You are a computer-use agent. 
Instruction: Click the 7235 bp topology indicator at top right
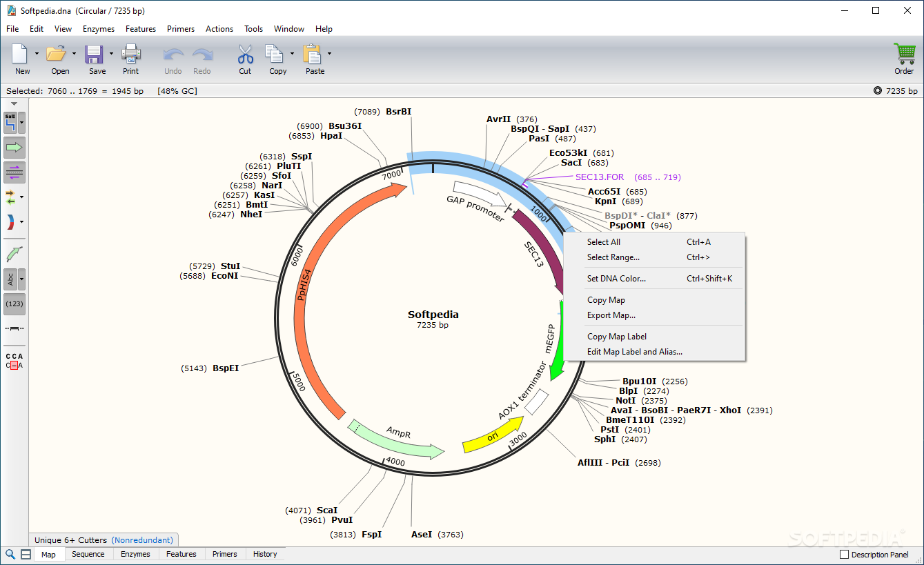(x=895, y=91)
